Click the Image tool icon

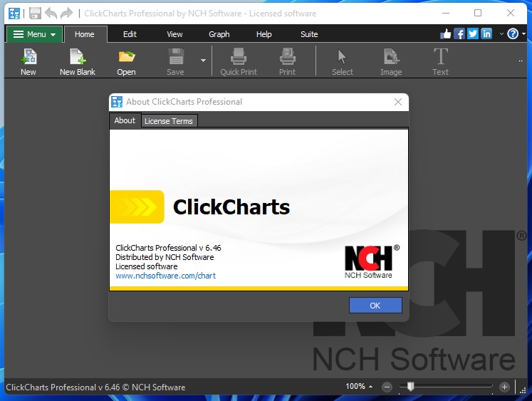391,62
